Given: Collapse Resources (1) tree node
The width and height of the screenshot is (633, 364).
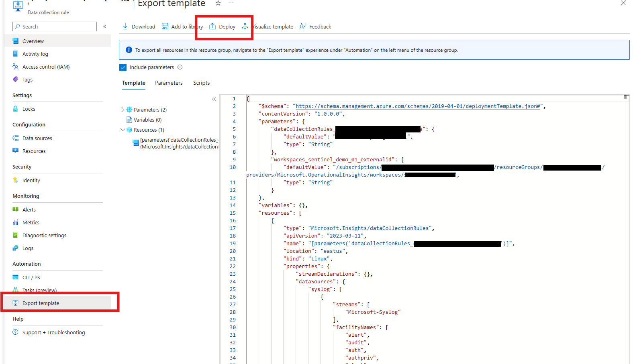Looking at the screenshot, I should point(123,130).
